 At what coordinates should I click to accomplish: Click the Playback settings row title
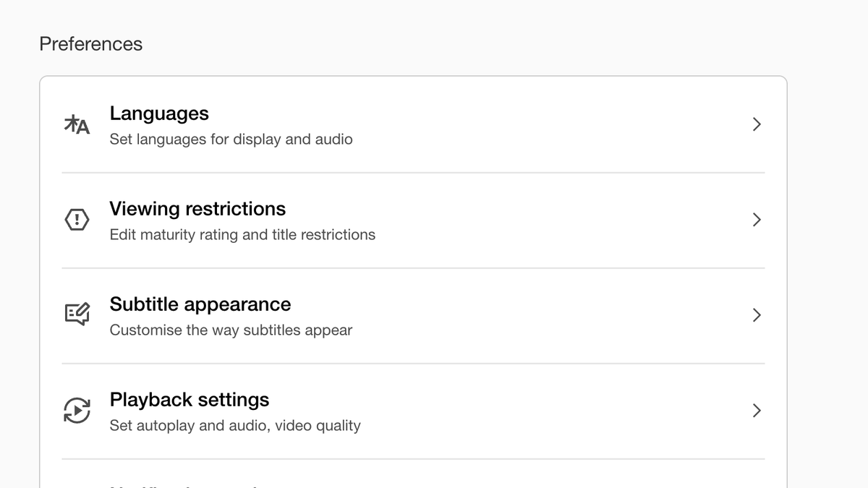coord(189,399)
